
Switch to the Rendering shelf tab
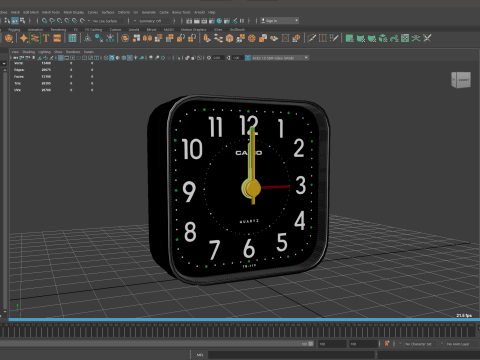pyautogui.click(x=58, y=30)
